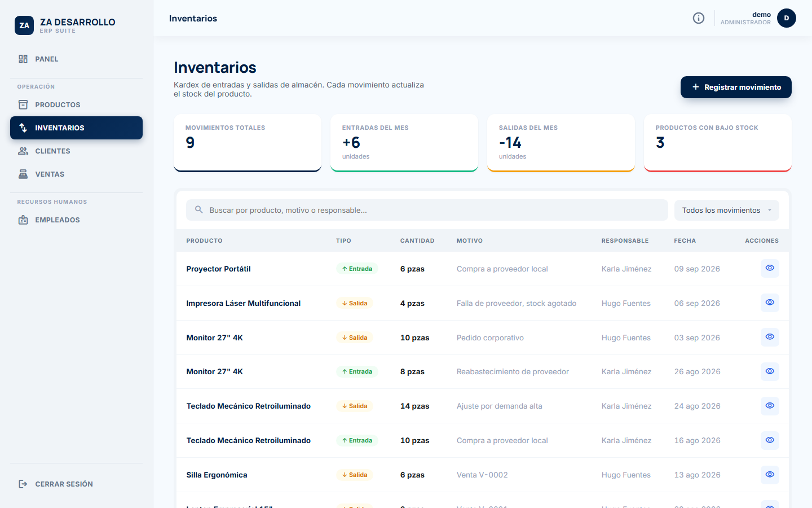The width and height of the screenshot is (812, 508).
Task: Open the demo user avatar D
Action: (x=787, y=18)
